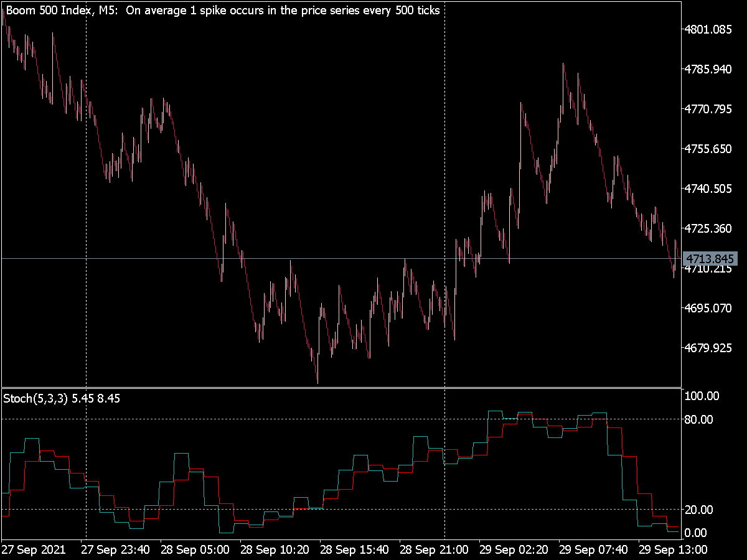Screen dimensions: 747x560
Task: Click the 80.00 Stochastic level label
Action: (698, 419)
